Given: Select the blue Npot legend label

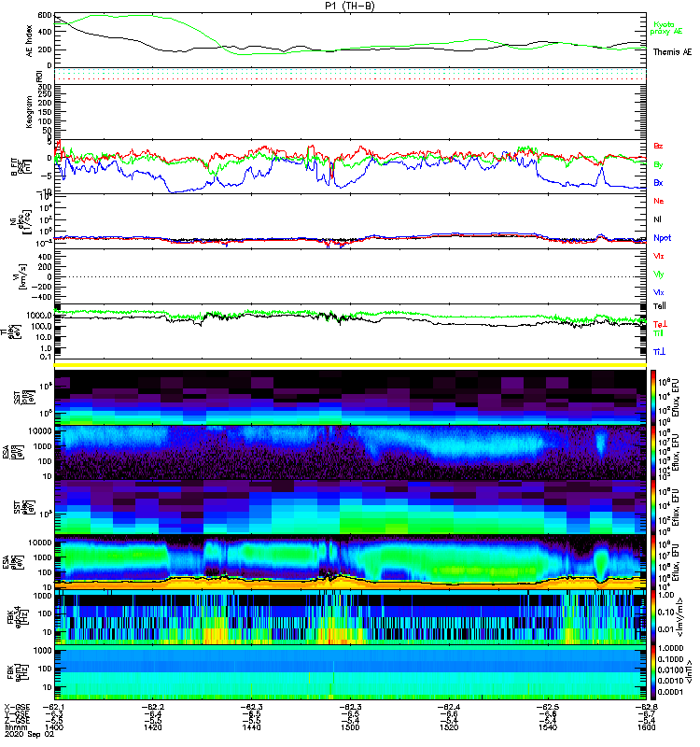Looking at the screenshot, I should click(x=662, y=238).
